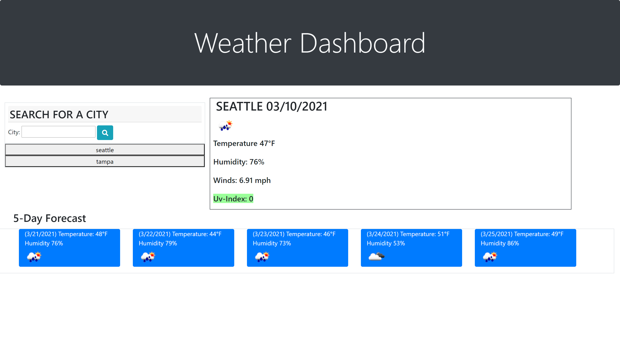Click the search magnifier icon
Viewport: 620px width, 364px height.
click(x=105, y=132)
